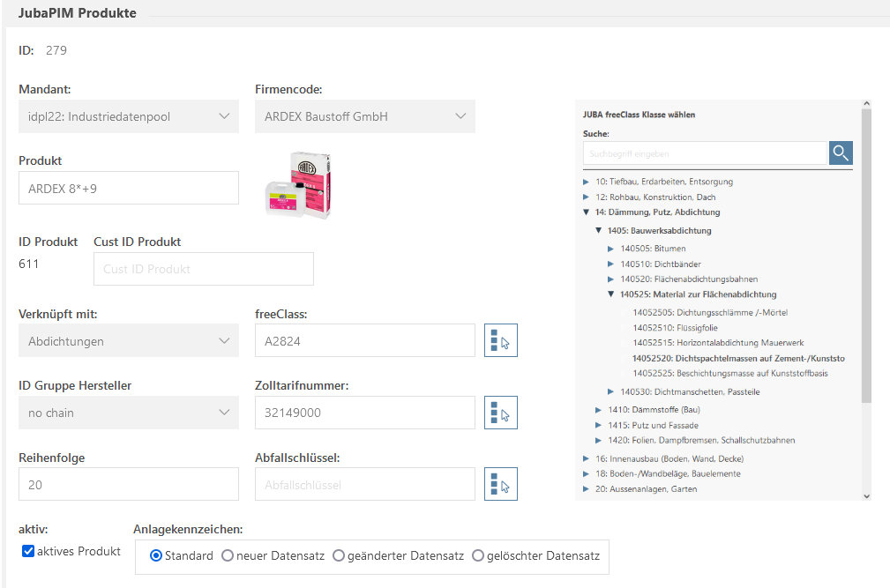This screenshot has width=890, height=588.
Task: Expand the 140530: Dichtmanschetten node arrow
Action: (610, 391)
